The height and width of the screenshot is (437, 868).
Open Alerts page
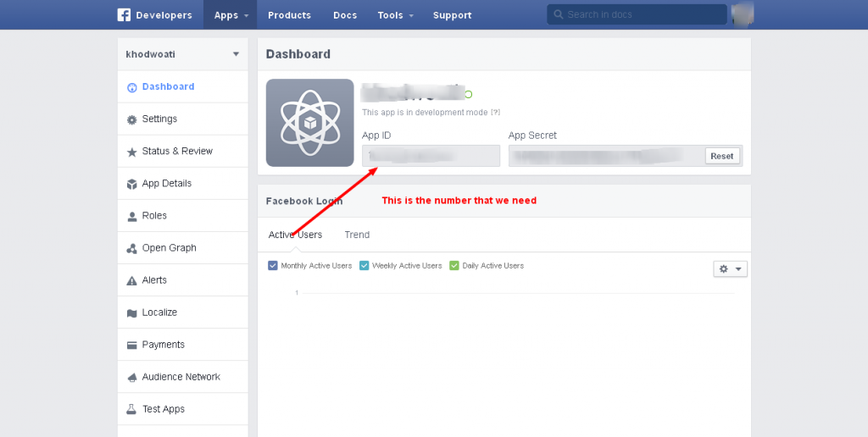click(x=183, y=280)
